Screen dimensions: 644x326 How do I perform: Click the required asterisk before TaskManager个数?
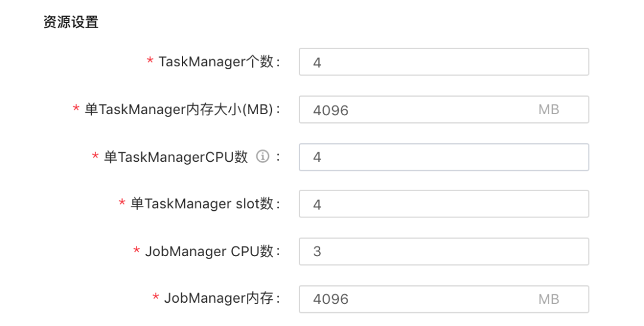point(150,61)
